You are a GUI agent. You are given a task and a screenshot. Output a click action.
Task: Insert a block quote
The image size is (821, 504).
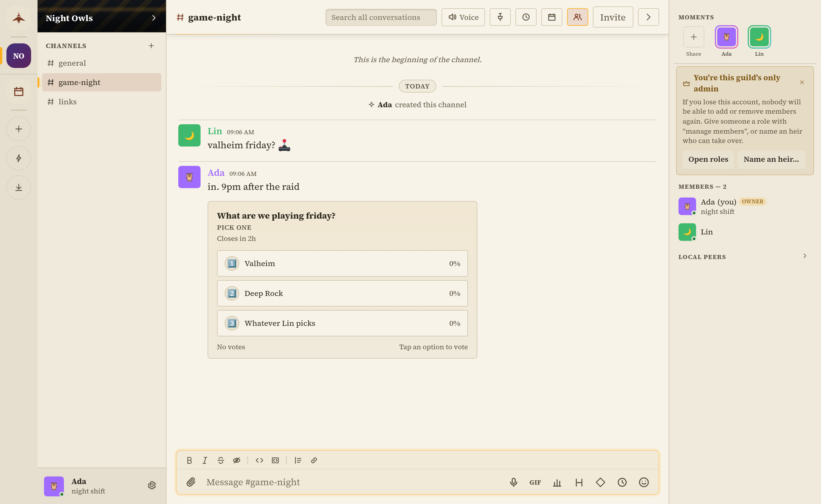[x=298, y=460]
